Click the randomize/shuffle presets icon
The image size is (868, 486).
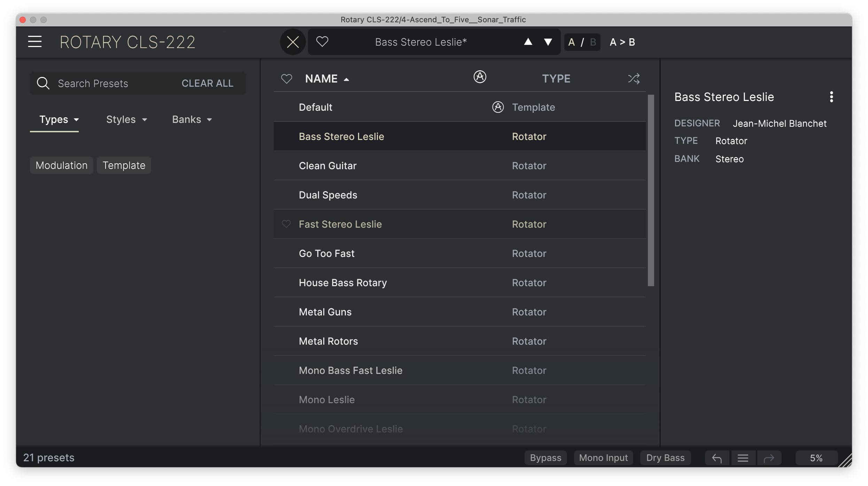point(634,78)
